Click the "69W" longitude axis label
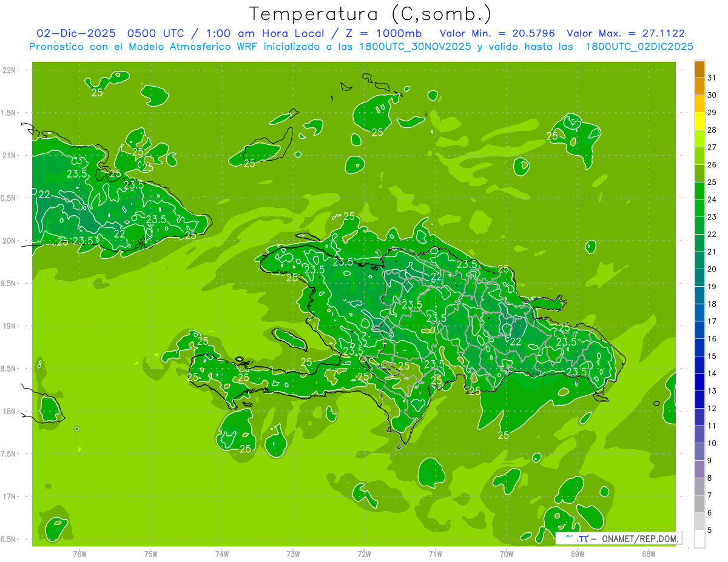Viewport: 728px width, 562px height. click(578, 554)
